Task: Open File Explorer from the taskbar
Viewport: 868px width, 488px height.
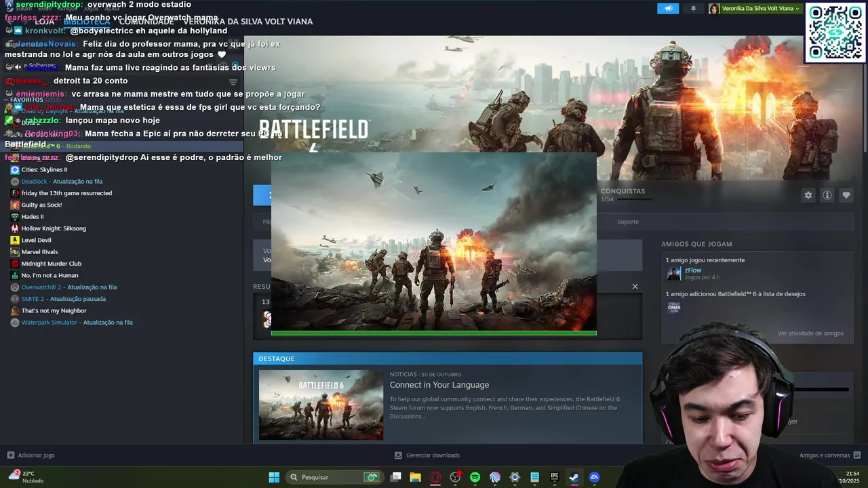Action: (416, 477)
